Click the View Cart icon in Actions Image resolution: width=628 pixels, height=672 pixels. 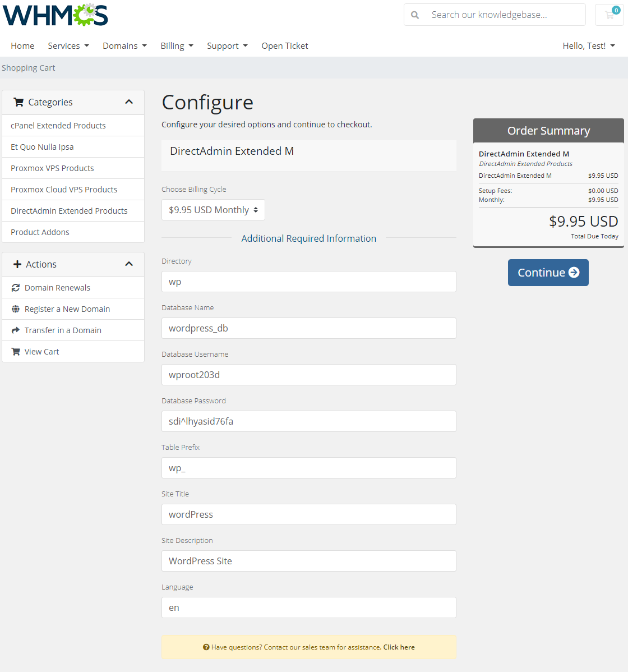[16, 352]
